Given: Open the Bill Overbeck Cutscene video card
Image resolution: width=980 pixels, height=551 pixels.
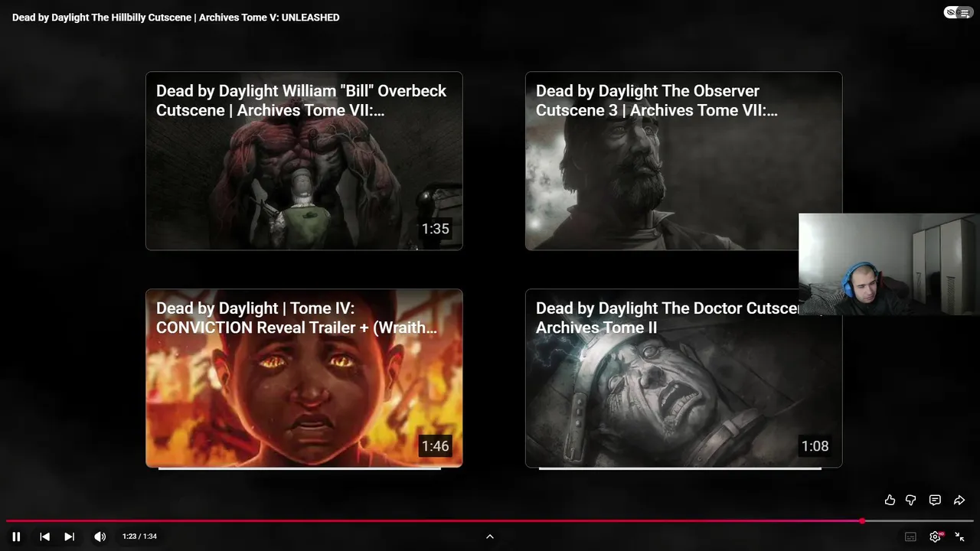Looking at the screenshot, I should (304, 161).
